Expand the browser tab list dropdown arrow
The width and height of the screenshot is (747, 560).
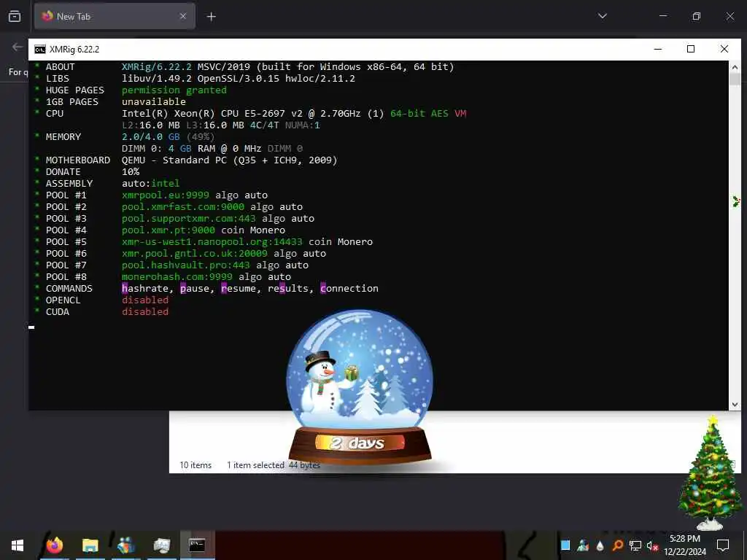point(602,16)
